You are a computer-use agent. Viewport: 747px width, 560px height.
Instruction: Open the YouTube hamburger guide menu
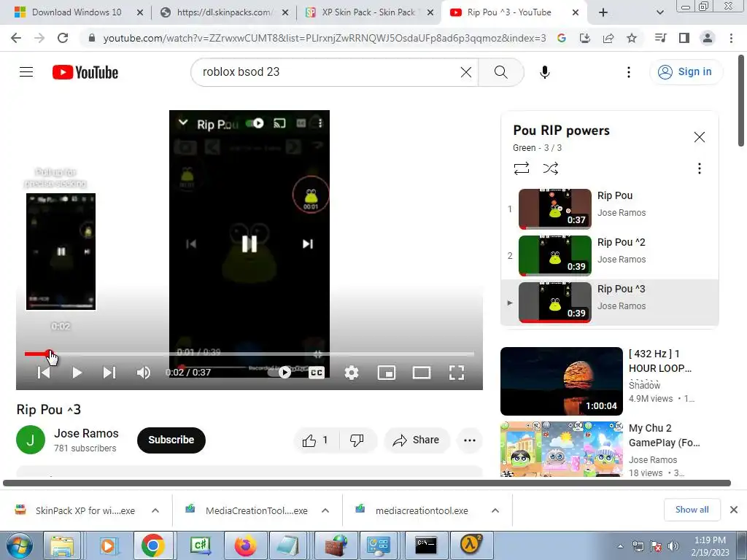click(26, 72)
